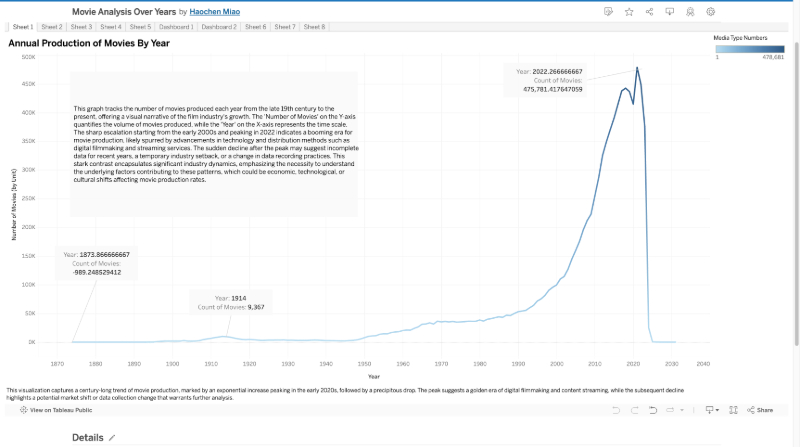The width and height of the screenshot is (800, 447).
Task: Click the undo arrow in bottom toolbar
Action: (x=618, y=410)
